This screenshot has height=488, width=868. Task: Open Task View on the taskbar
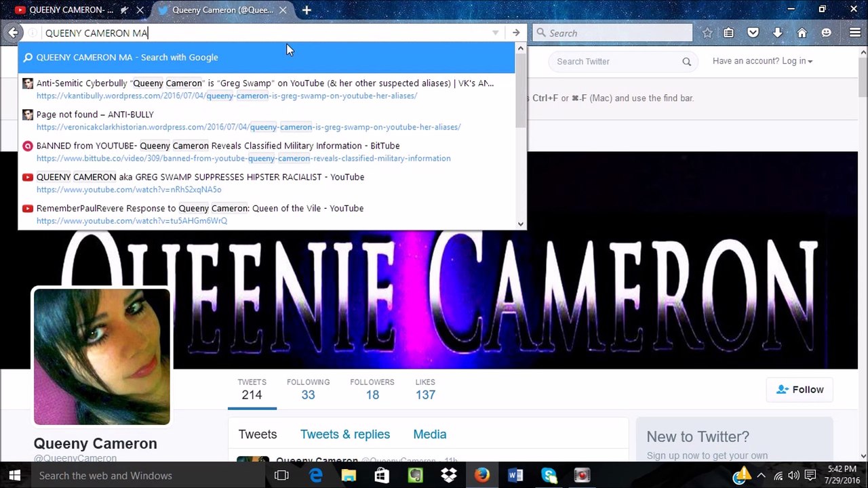point(281,476)
